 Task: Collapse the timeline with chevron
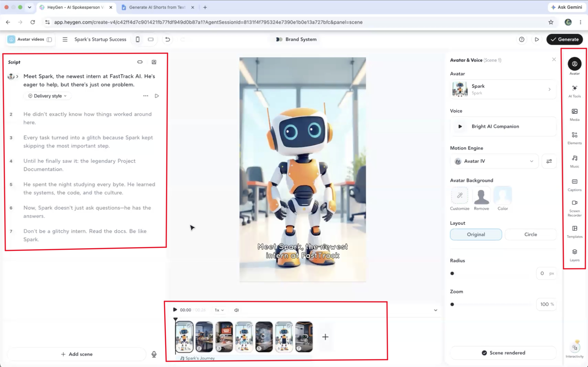[x=436, y=310]
